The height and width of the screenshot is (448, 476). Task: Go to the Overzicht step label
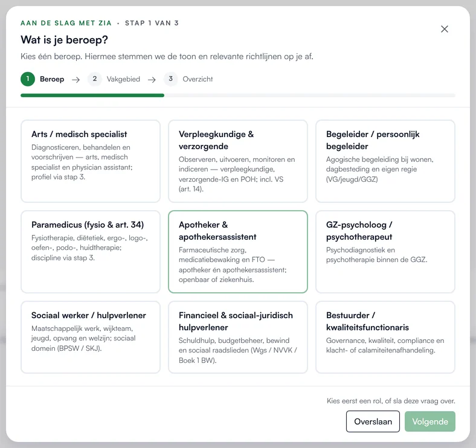click(x=198, y=79)
